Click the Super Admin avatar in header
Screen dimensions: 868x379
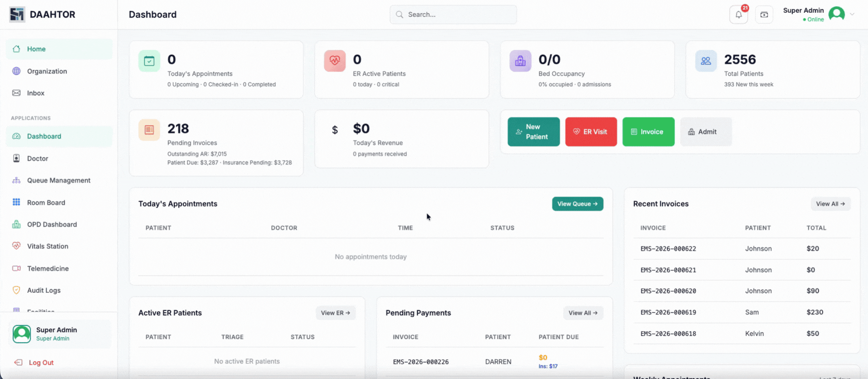point(837,14)
